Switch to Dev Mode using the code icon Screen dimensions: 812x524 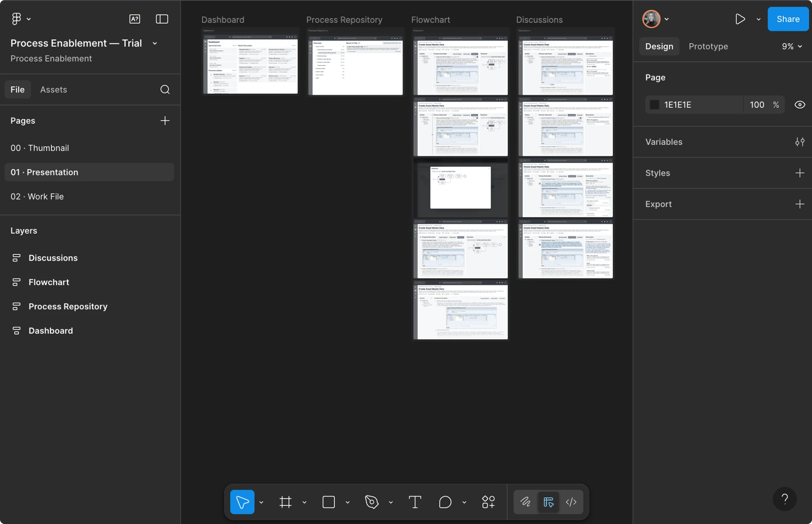pyautogui.click(x=571, y=502)
